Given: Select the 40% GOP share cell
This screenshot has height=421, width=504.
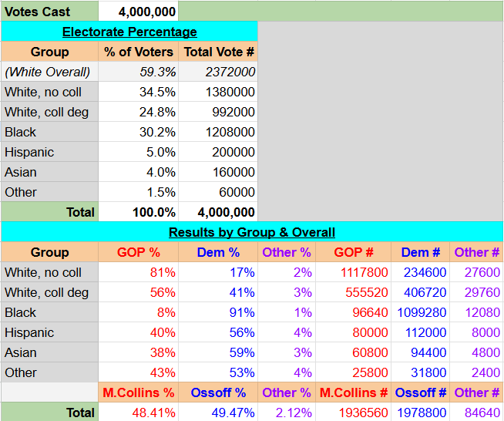Looking at the screenshot, I should click(x=138, y=332).
